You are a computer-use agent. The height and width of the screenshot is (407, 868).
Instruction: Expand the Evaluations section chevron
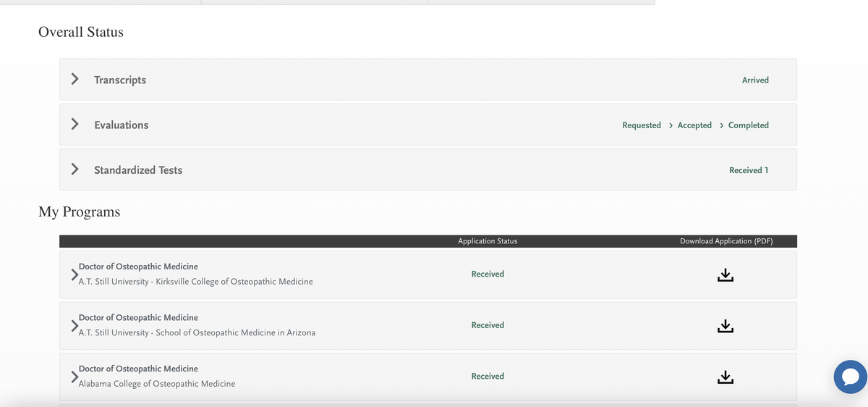point(75,124)
